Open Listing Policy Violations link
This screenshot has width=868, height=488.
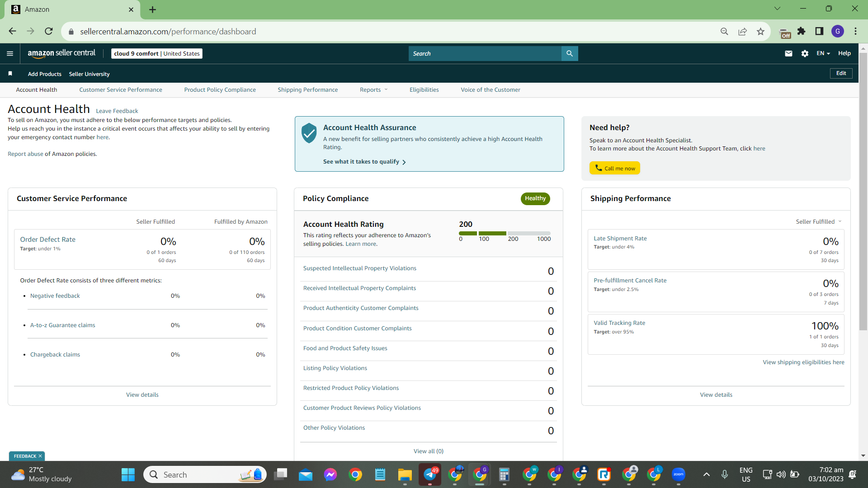pos(335,368)
